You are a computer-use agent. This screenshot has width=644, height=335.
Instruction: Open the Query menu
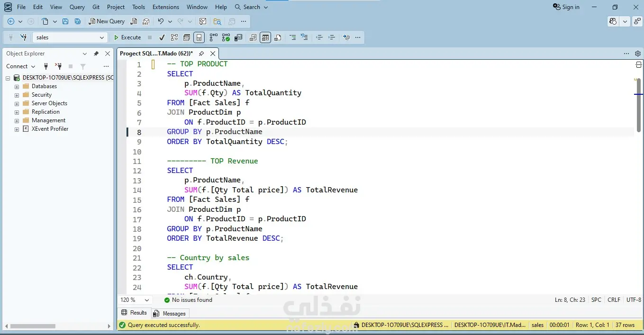click(77, 7)
